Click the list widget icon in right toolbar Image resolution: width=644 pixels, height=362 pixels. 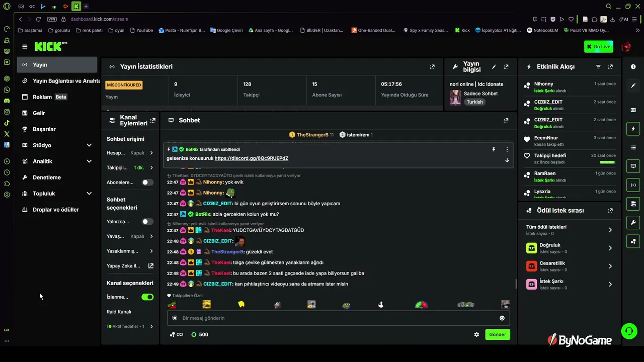(633, 147)
